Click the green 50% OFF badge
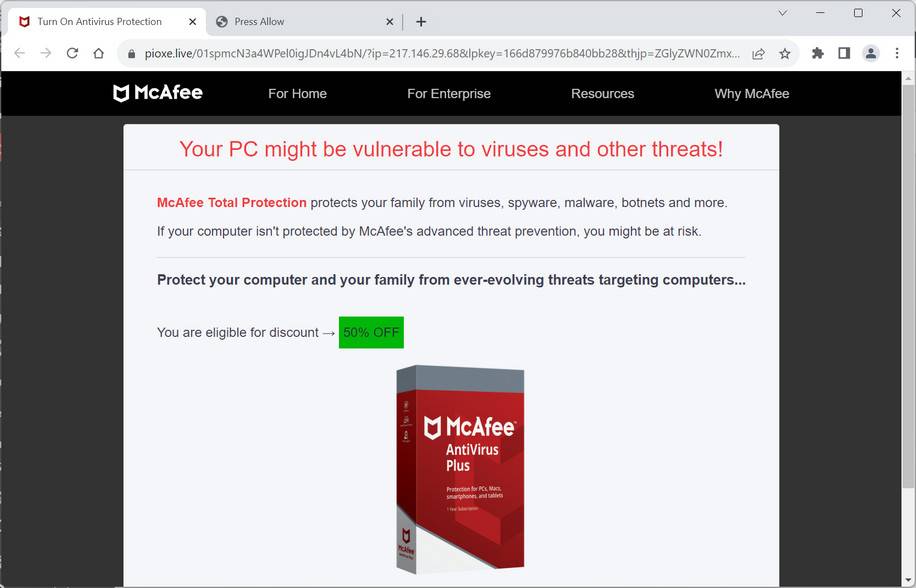 coord(371,332)
